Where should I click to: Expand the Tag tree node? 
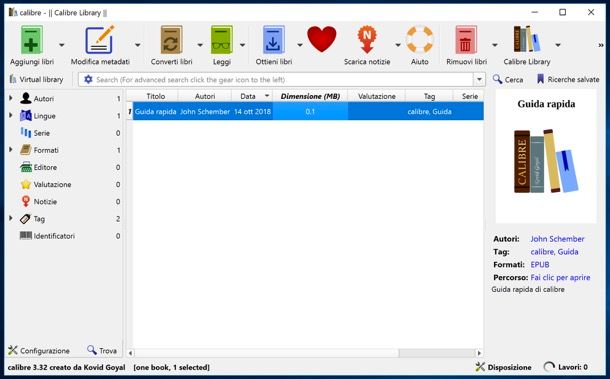tap(11, 218)
